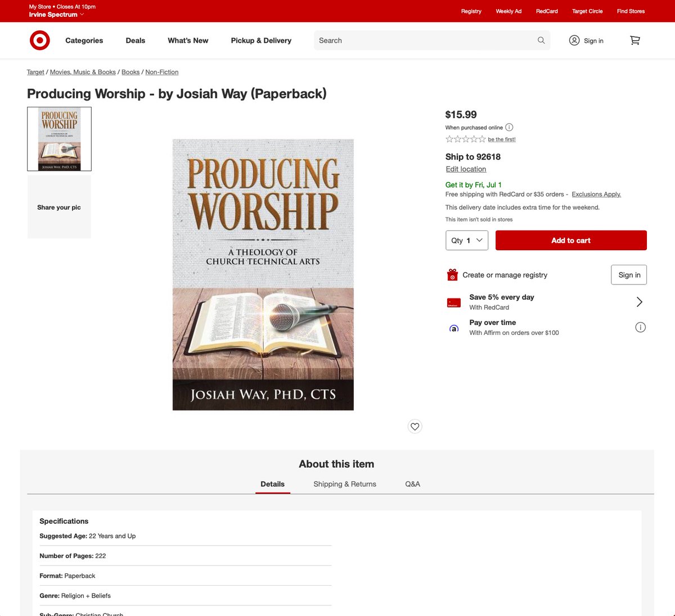
Task: Click the Share your pic tile
Action: click(59, 207)
